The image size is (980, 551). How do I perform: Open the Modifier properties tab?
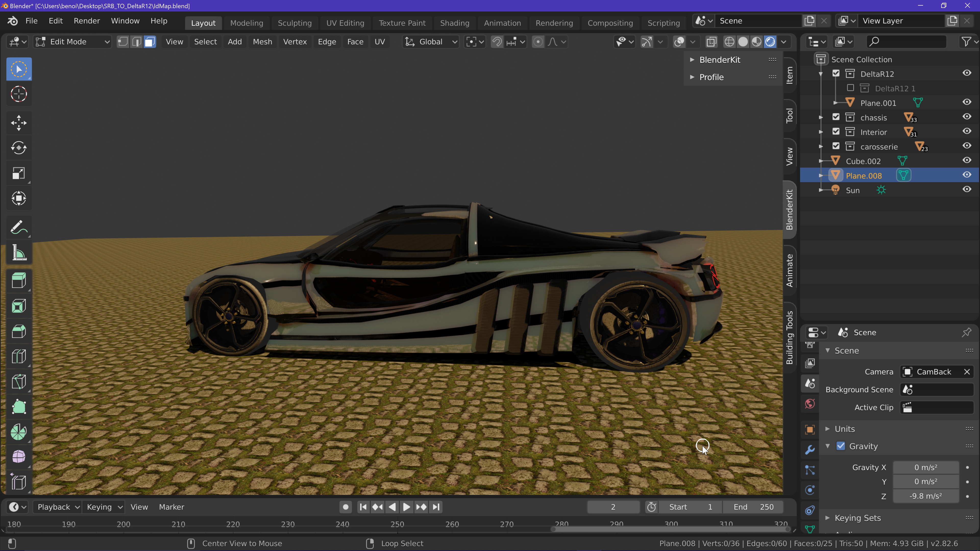[810, 450]
